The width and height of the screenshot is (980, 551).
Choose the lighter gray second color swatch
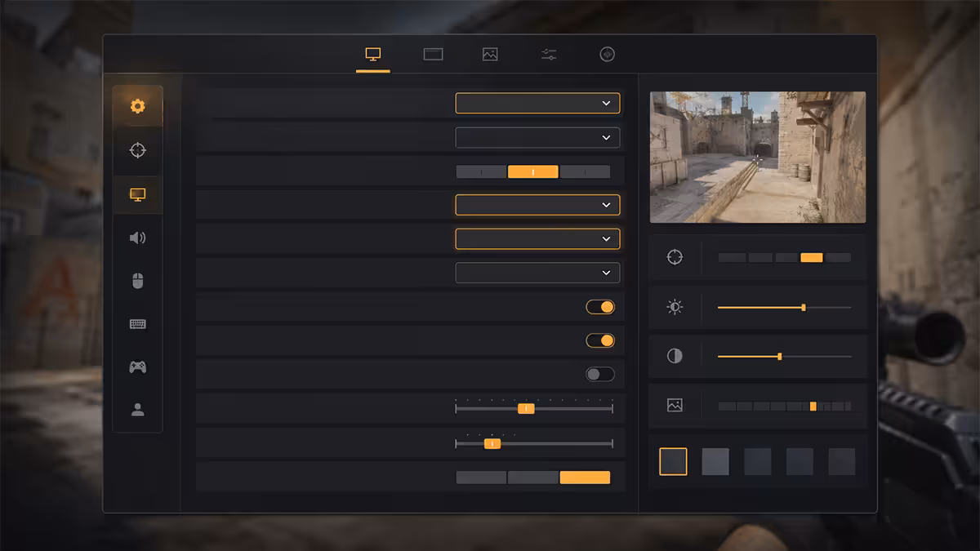click(x=715, y=461)
